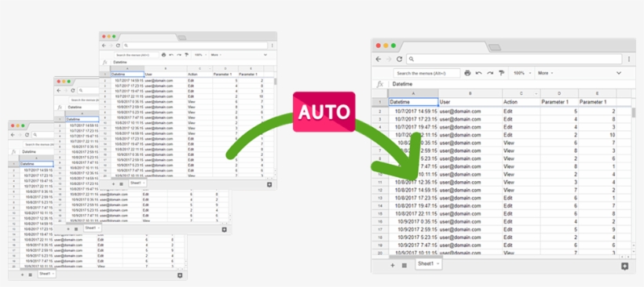This screenshot has width=644, height=287.
Task: Click Back arrow in the bottom-left window
Action: [13, 134]
